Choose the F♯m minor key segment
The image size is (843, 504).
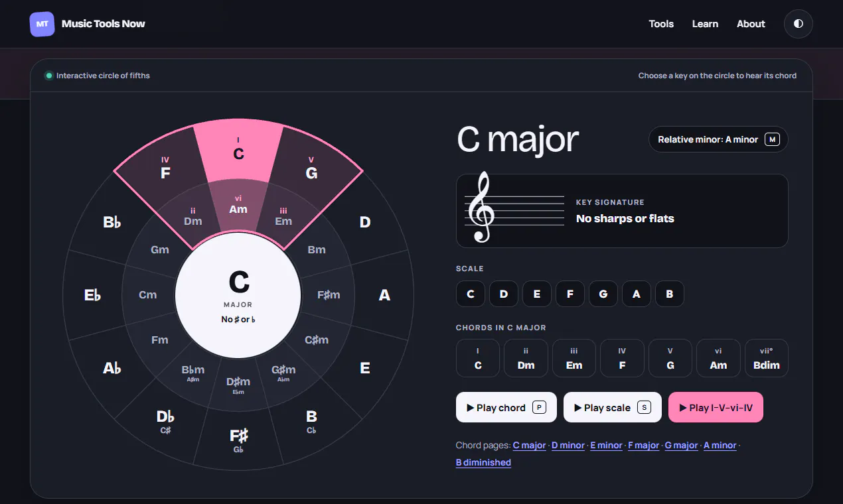pyautogui.click(x=329, y=295)
